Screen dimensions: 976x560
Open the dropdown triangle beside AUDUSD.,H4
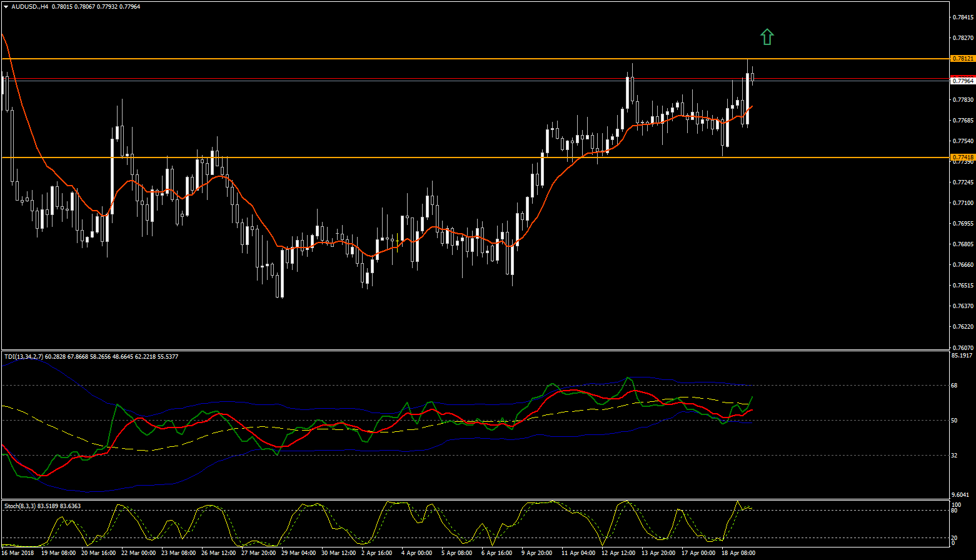click(6, 7)
